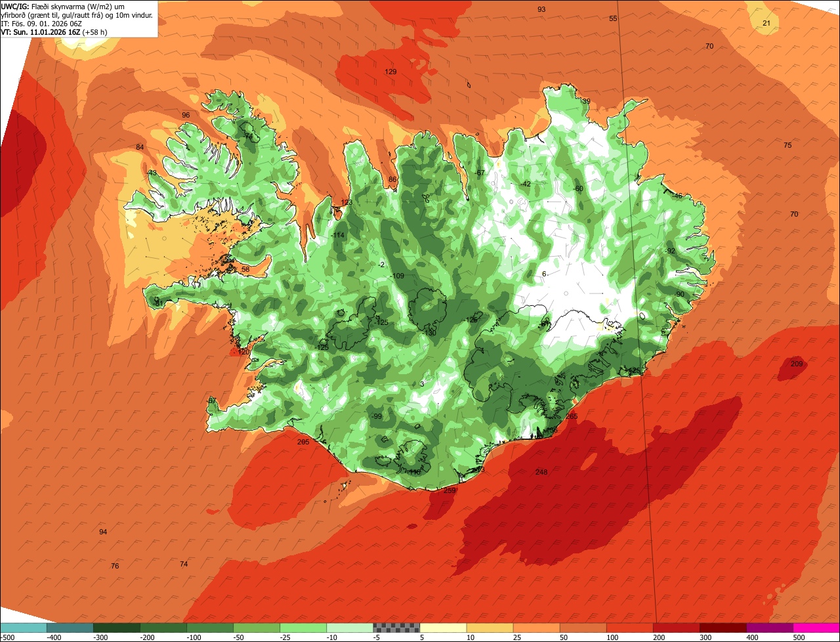Click the value '21' in the top-right corner

[x=766, y=23]
